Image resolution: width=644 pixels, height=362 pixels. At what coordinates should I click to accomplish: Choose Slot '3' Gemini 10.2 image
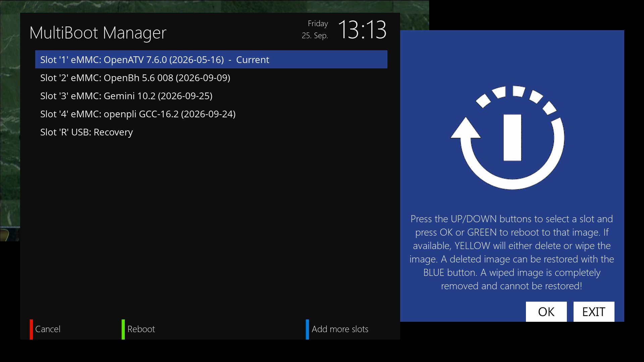(211, 96)
